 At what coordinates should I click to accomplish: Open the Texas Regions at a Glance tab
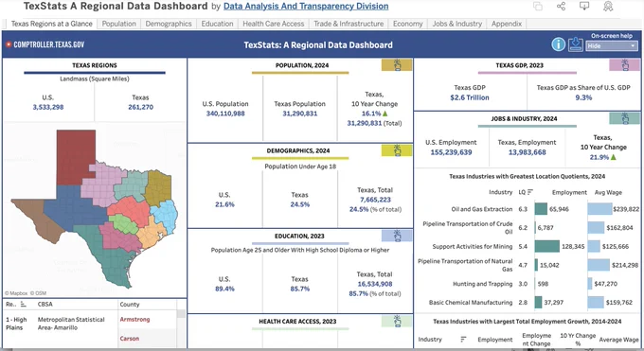pos(51,24)
